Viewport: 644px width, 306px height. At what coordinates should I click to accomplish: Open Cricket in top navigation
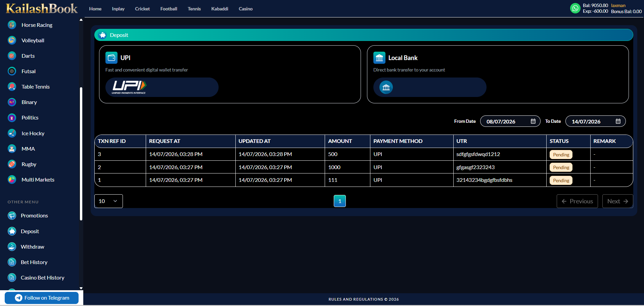click(x=142, y=9)
